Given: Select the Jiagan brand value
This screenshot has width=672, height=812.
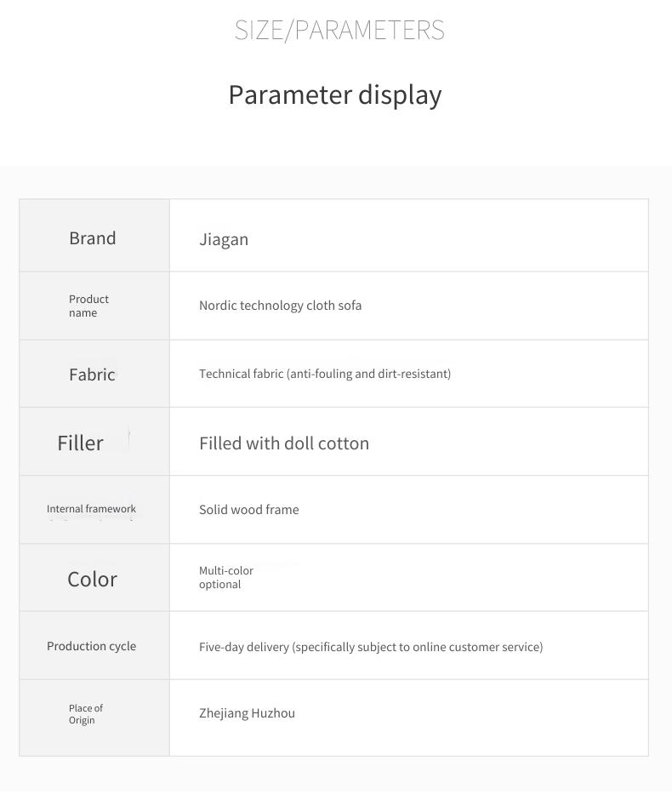Looking at the screenshot, I should pos(224,239).
